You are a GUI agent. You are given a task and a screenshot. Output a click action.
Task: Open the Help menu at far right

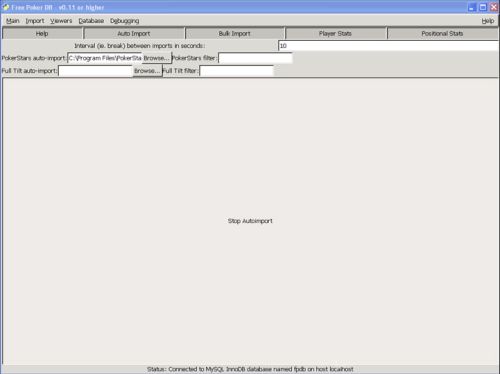(488, 21)
